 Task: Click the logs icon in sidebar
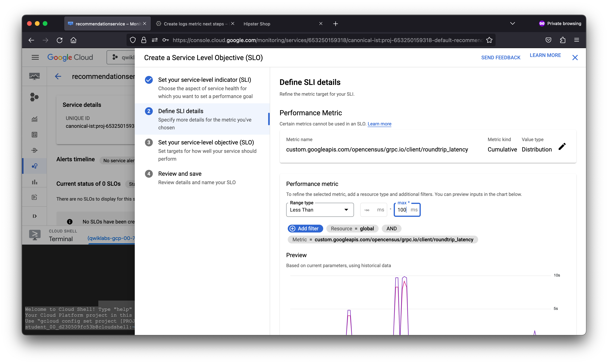pyautogui.click(x=34, y=197)
